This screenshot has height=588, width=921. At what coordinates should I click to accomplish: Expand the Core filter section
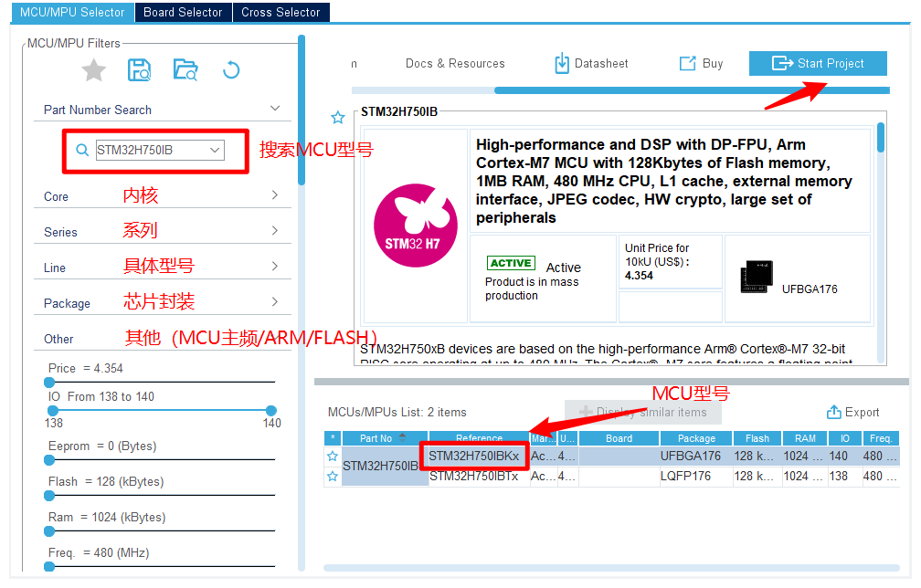click(x=274, y=195)
